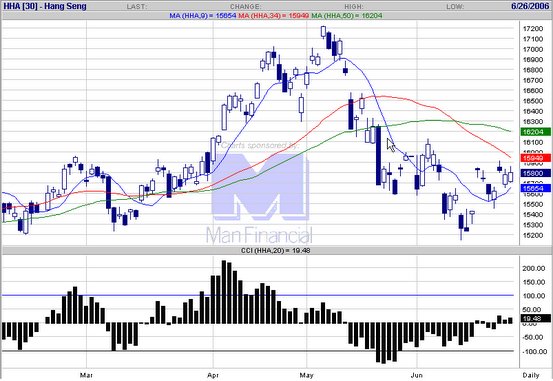The height and width of the screenshot is (381, 553).
Task: Click the -50.00 CCI axis label
Action: [534, 338]
